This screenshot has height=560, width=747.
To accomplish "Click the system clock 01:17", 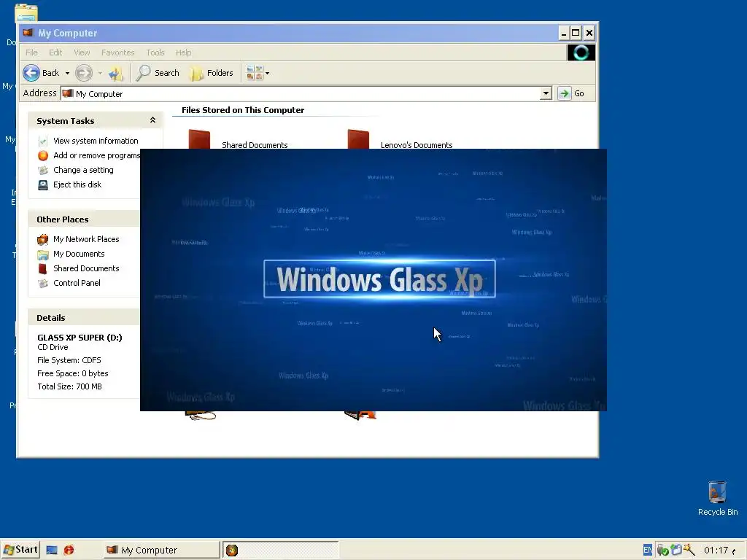I will pyautogui.click(x=716, y=551).
